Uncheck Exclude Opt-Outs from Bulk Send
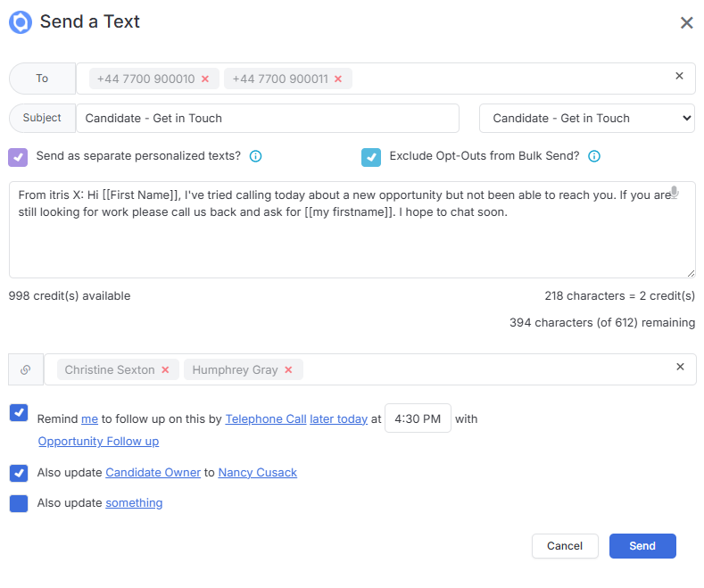Viewport: 704px width, 588px height. point(371,158)
